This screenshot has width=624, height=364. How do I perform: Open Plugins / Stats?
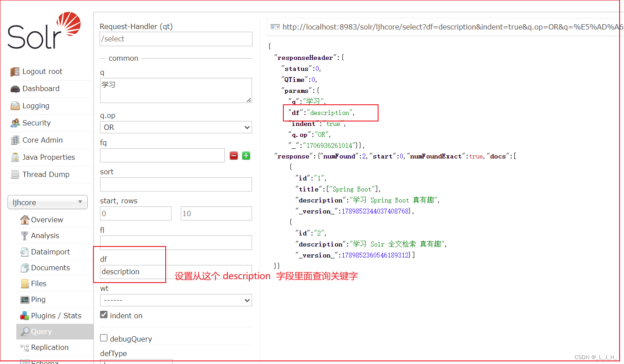56,316
